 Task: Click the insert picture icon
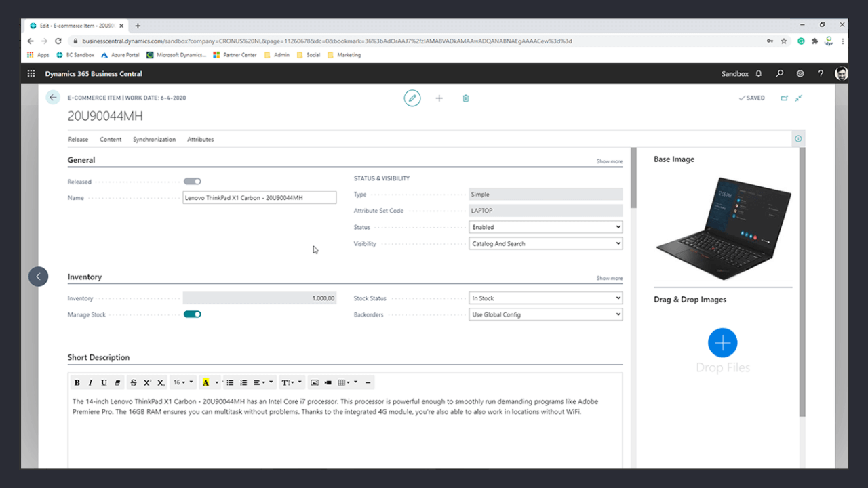[x=315, y=383]
